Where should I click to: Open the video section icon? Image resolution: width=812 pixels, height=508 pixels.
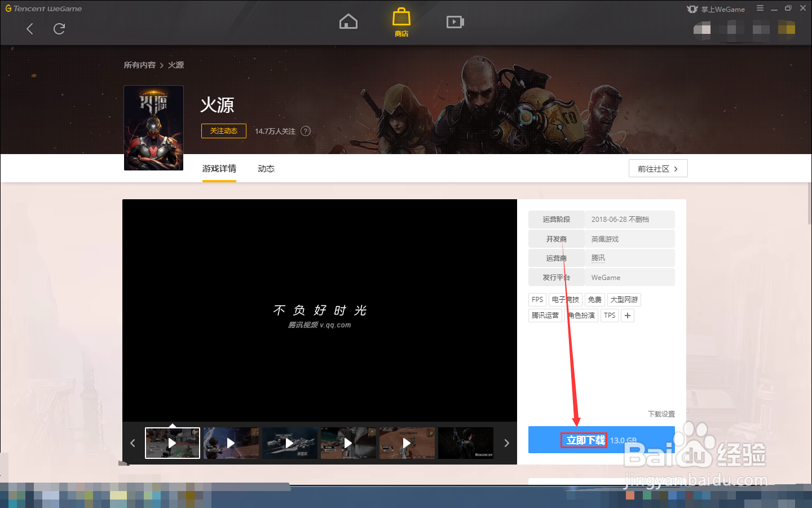click(x=455, y=22)
